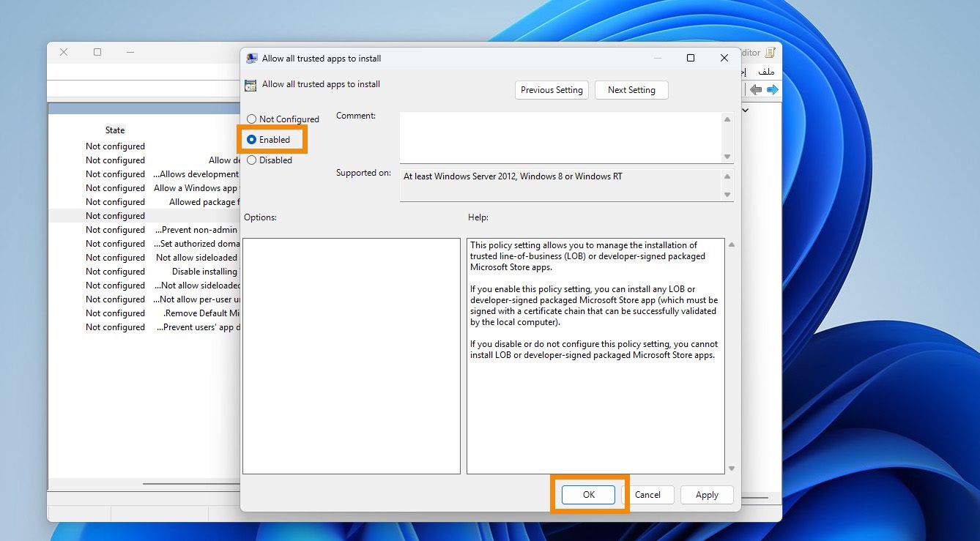Click inside the Comment text box
Image resolution: width=980 pixels, height=541 pixels.
coord(560,137)
